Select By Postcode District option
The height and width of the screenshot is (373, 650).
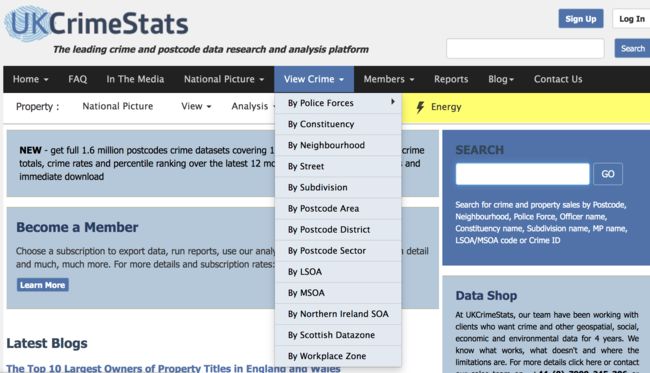point(338,230)
